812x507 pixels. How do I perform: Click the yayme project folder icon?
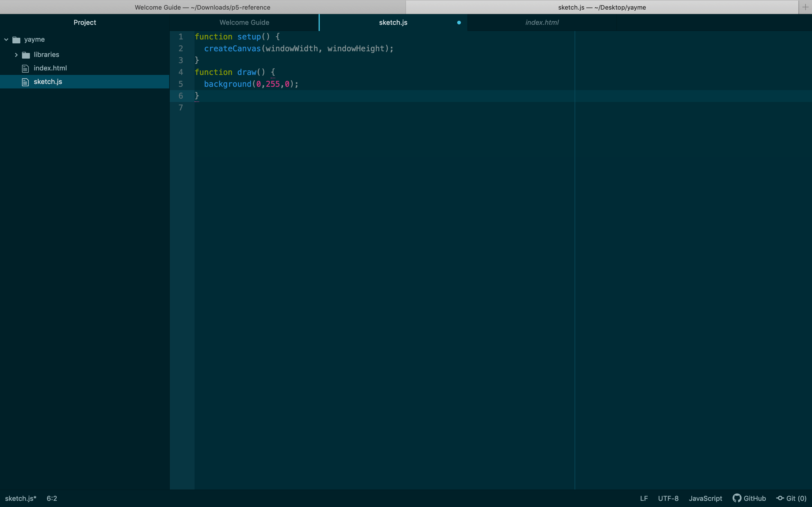coord(16,40)
